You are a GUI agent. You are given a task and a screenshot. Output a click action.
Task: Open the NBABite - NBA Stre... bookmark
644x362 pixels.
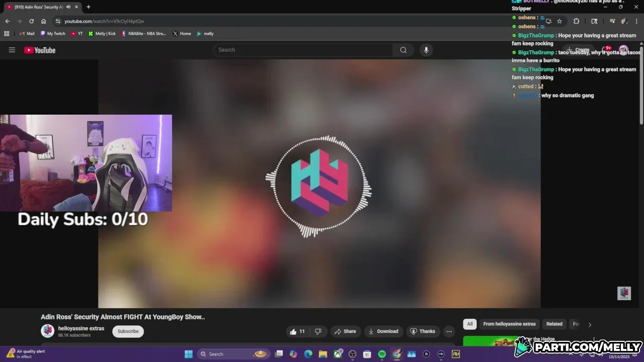tap(143, 34)
